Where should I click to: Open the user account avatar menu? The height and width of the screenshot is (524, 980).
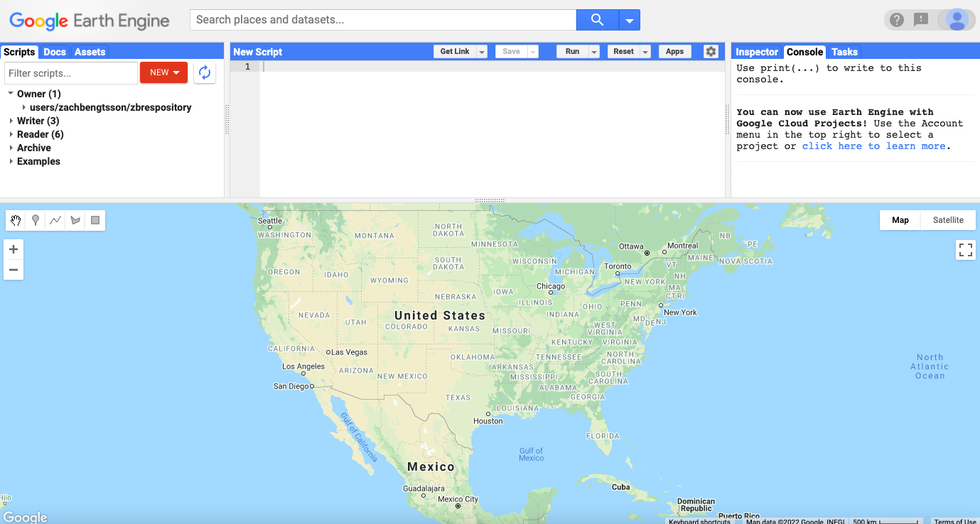[957, 20]
